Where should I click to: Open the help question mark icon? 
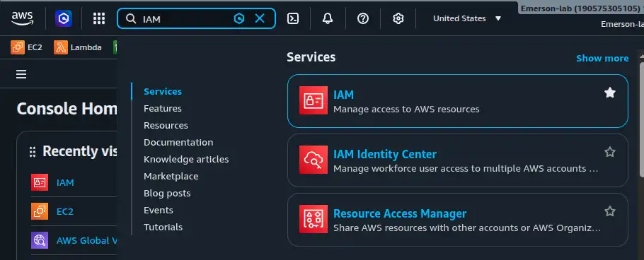pyautogui.click(x=362, y=18)
